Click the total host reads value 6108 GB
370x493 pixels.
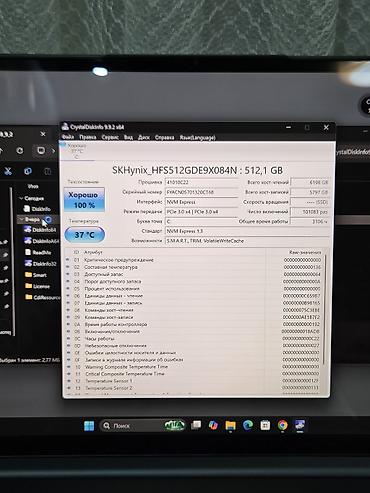[x=310, y=182]
